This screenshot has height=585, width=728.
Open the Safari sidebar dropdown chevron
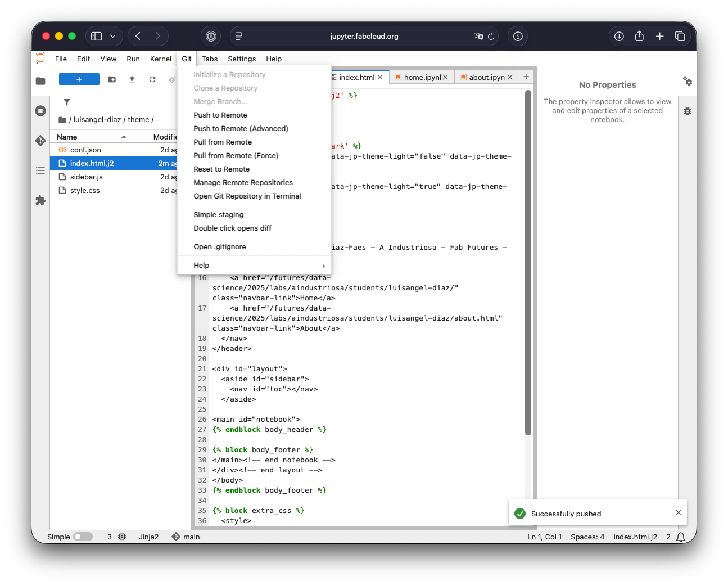113,35
